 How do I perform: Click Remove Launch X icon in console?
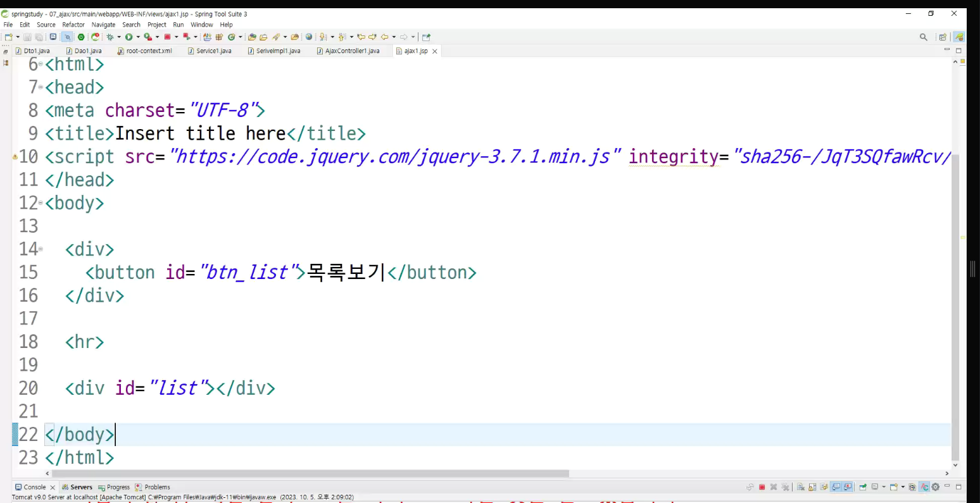click(774, 487)
